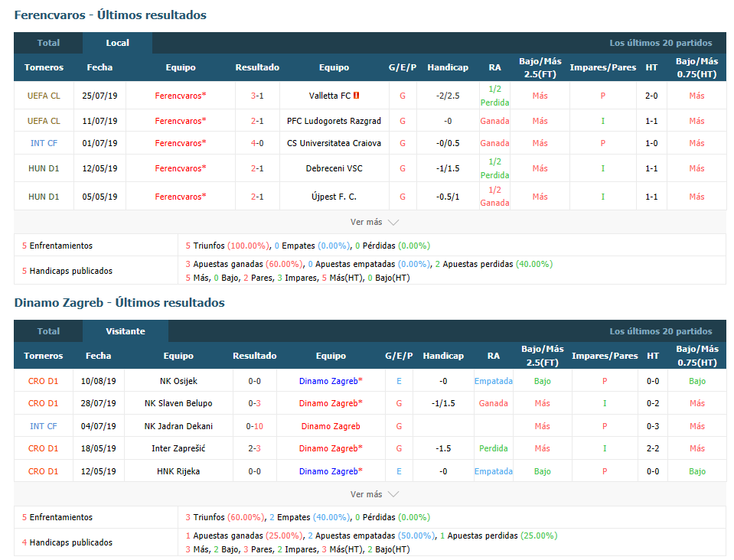Open CS Universitatea Craiova team link

334,143
